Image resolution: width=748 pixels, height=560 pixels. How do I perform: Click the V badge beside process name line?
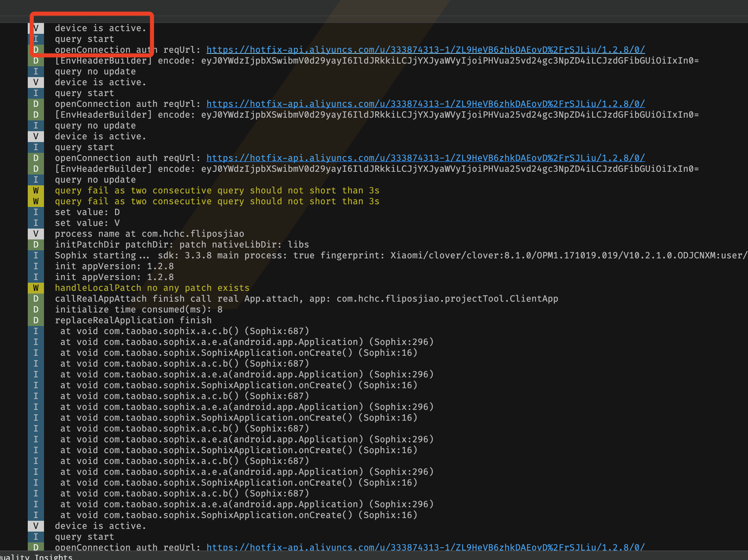36,234
